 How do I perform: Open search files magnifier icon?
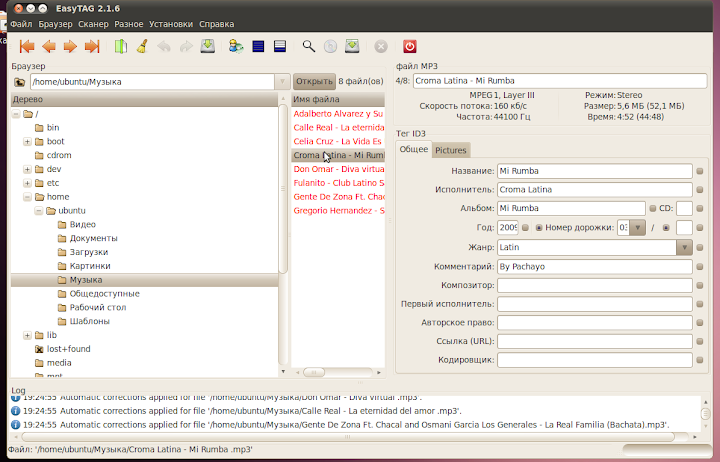click(309, 46)
